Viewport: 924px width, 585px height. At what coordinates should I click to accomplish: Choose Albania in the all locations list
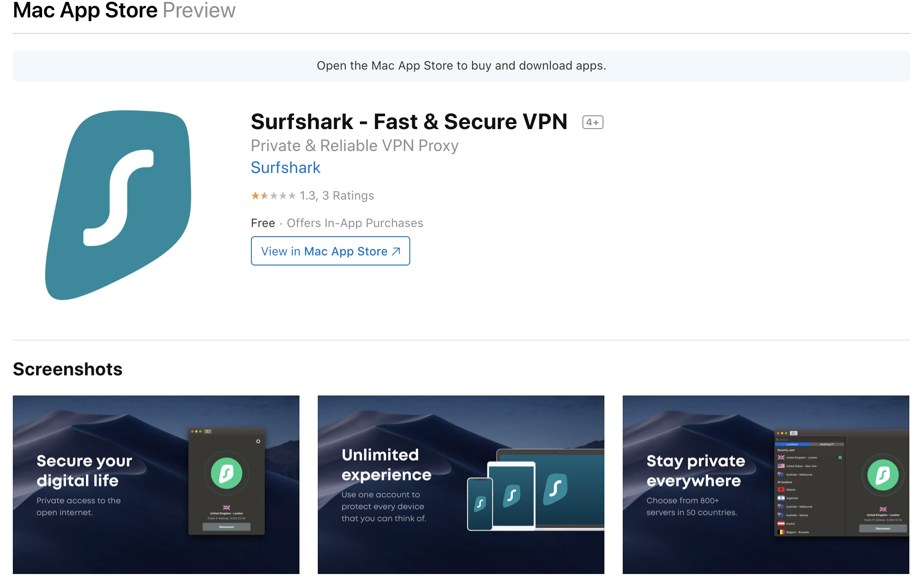tap(790, 490)
